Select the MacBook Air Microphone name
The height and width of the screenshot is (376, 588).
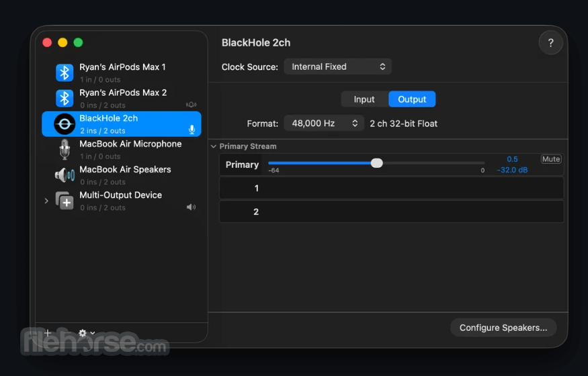[130, 144]
